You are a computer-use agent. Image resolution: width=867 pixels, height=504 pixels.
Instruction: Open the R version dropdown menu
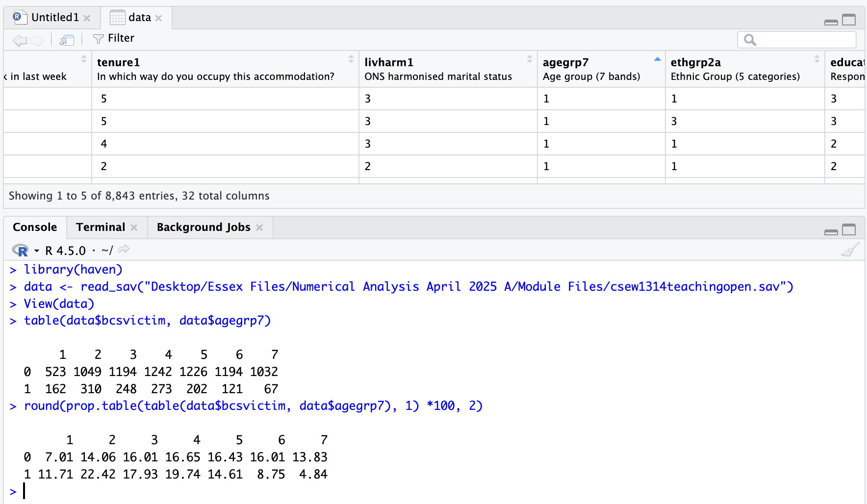[x=36, y=251]
